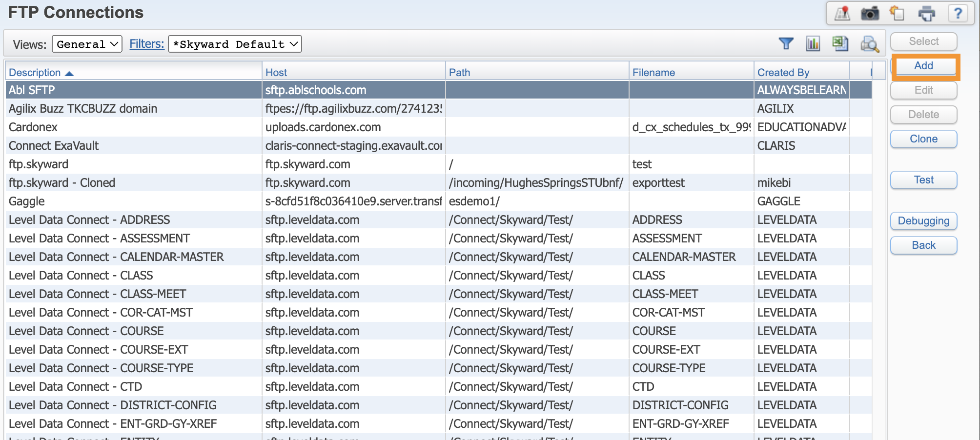Select Level Data Connect - COURSE-EXT row
The width and height of the screenshot is (980, 440).
438,349
